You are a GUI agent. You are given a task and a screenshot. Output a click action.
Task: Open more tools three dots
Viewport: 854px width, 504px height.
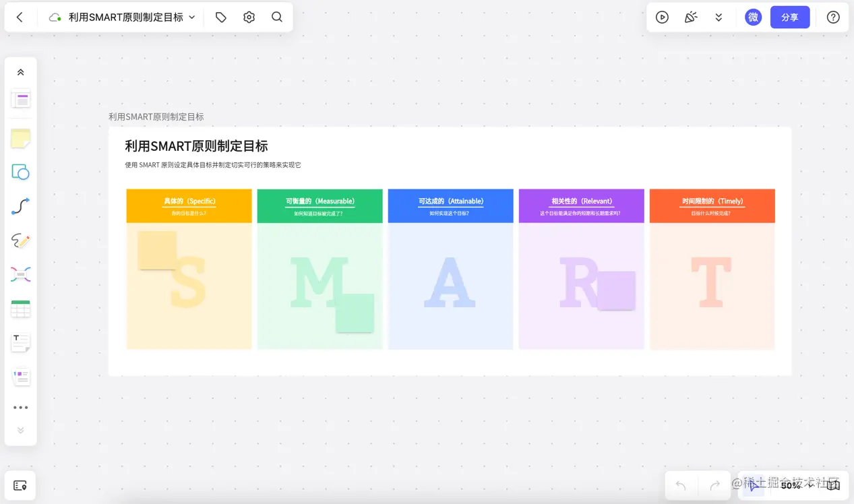pyautogui.click(x=21, y=408)
